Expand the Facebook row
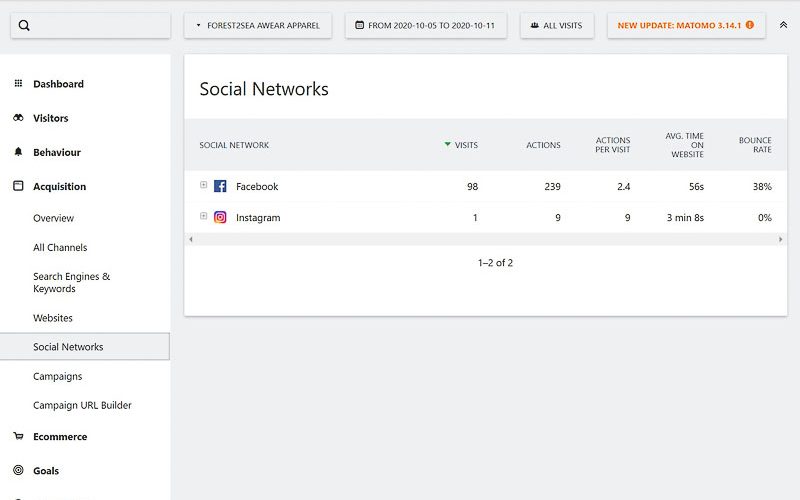The width and height of the screenshot is (800, 500). click(x=204, y=185)
